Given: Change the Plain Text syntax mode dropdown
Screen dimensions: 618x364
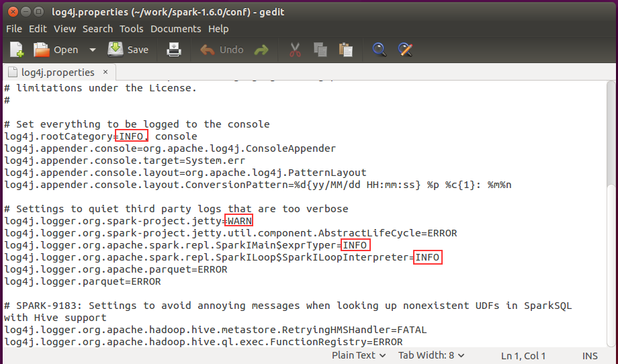Looking at the screenshot, I should 358,355.
